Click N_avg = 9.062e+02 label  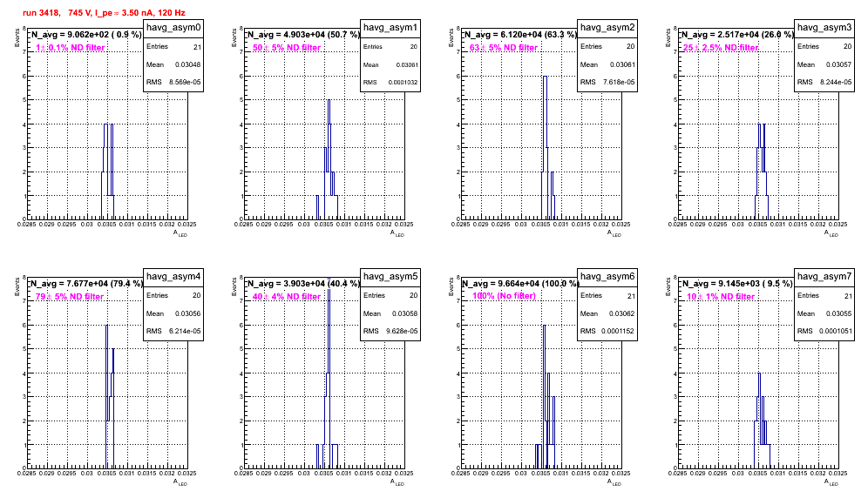[85, 34]
